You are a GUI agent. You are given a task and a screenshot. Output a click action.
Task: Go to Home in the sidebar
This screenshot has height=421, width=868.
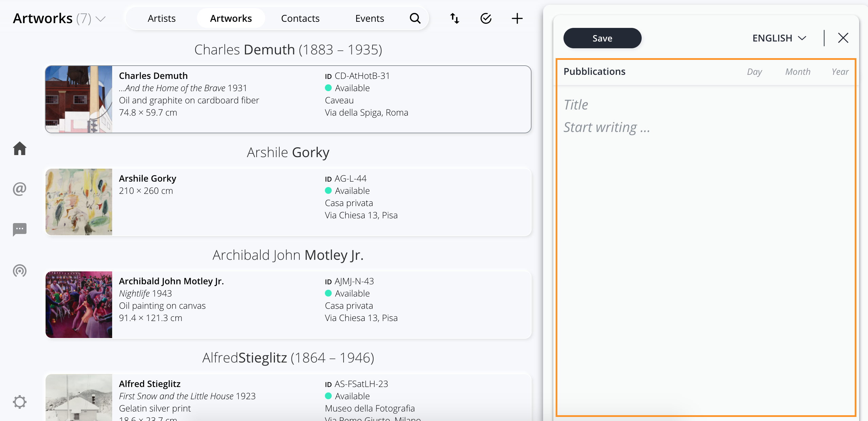click(x=20, y=149)
